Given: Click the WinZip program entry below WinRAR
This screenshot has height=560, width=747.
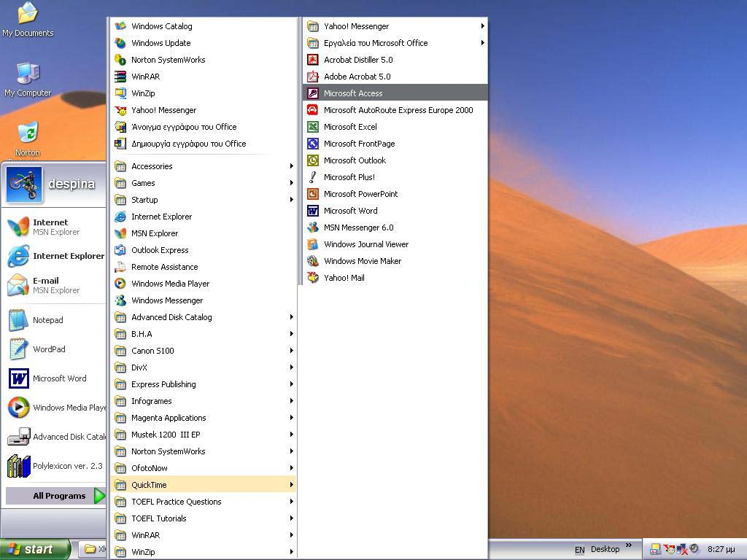Looking at the screenshot, I should (204, 93).
